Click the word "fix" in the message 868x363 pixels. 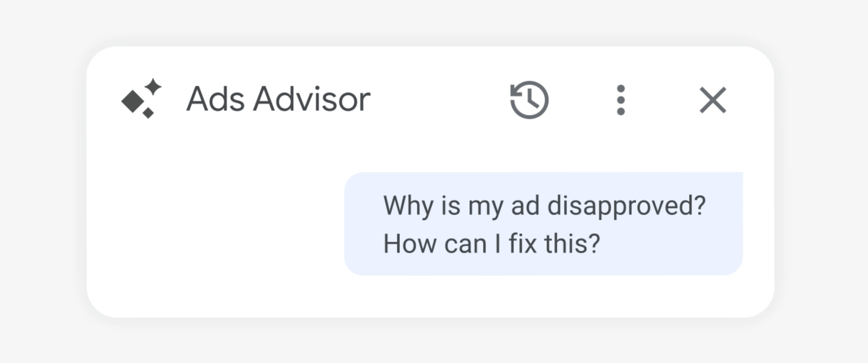522,244
